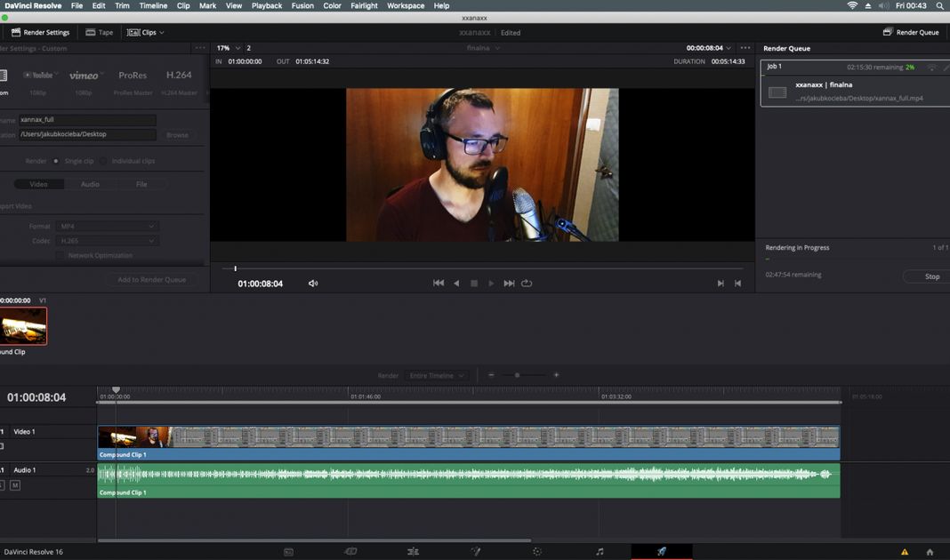
Task: Jump to first frame in viewer transport
Action: tap(439, 284)
